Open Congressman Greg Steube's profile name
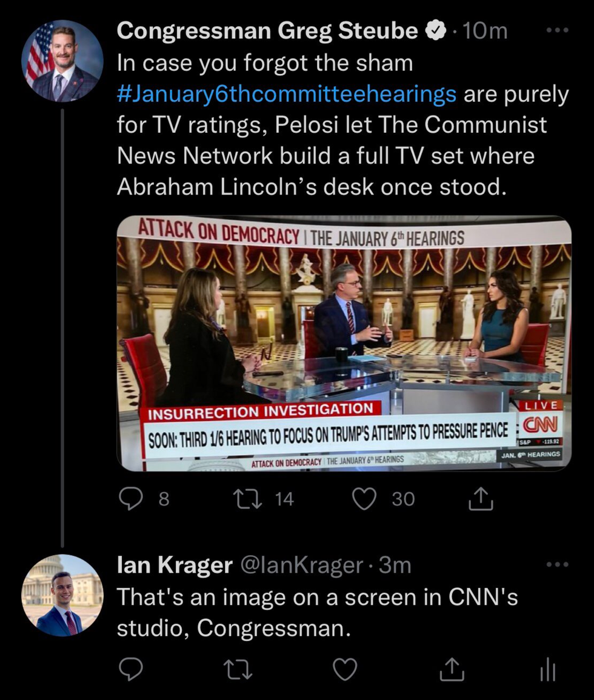 coord(267,31)
